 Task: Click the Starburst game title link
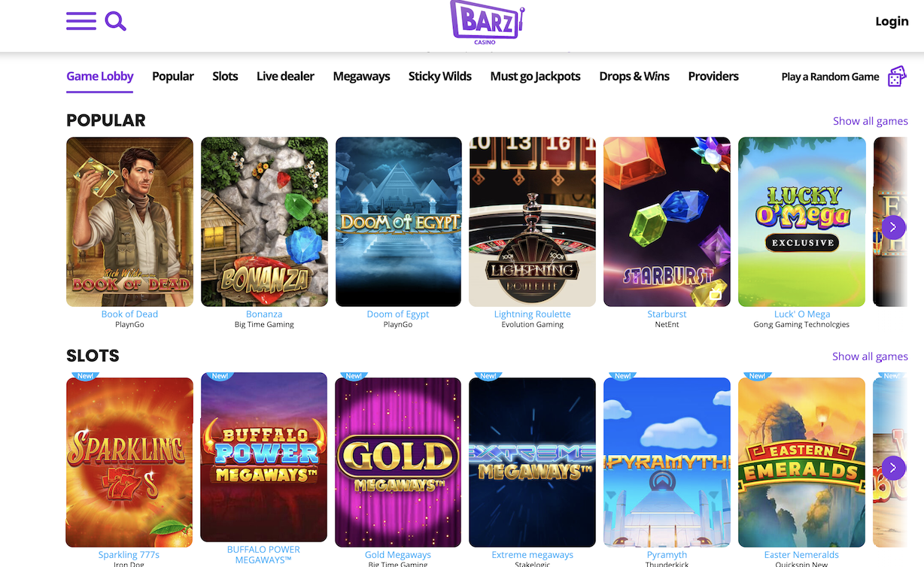[667, 314]
